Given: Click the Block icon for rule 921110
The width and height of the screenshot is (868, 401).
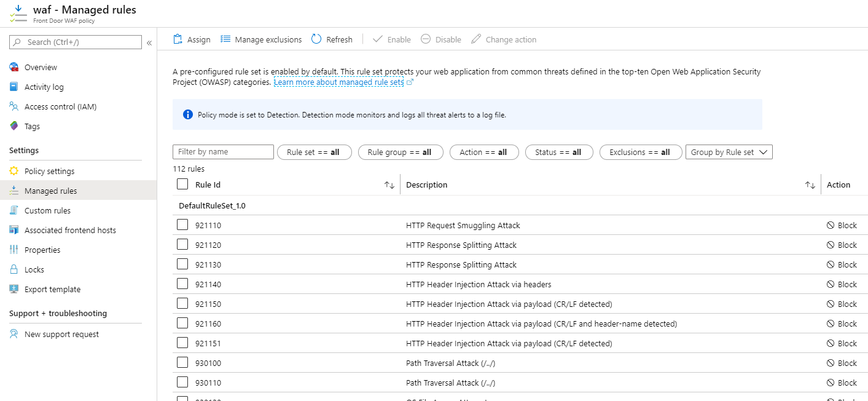Looking at the screenshot, I should [831, 226].
